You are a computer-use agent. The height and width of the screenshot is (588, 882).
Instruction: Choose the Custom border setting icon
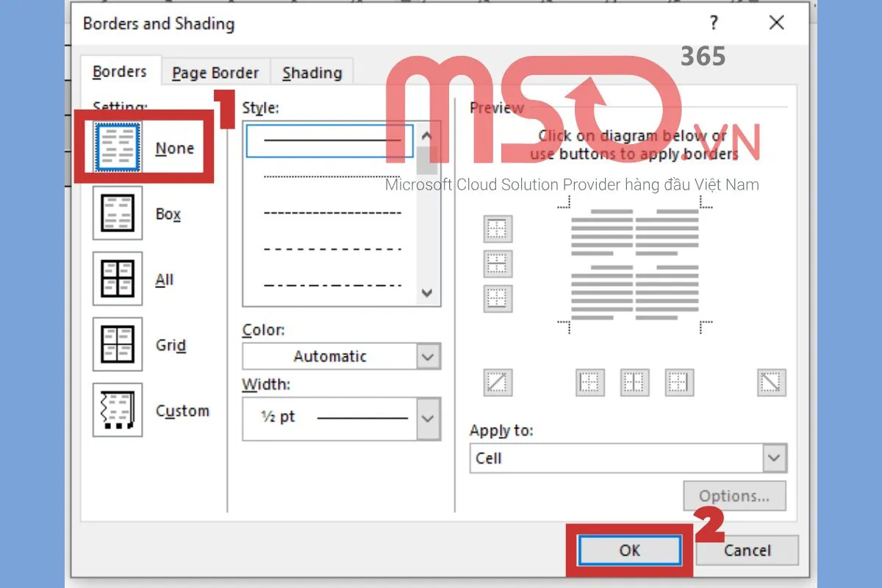coord(118,410)
